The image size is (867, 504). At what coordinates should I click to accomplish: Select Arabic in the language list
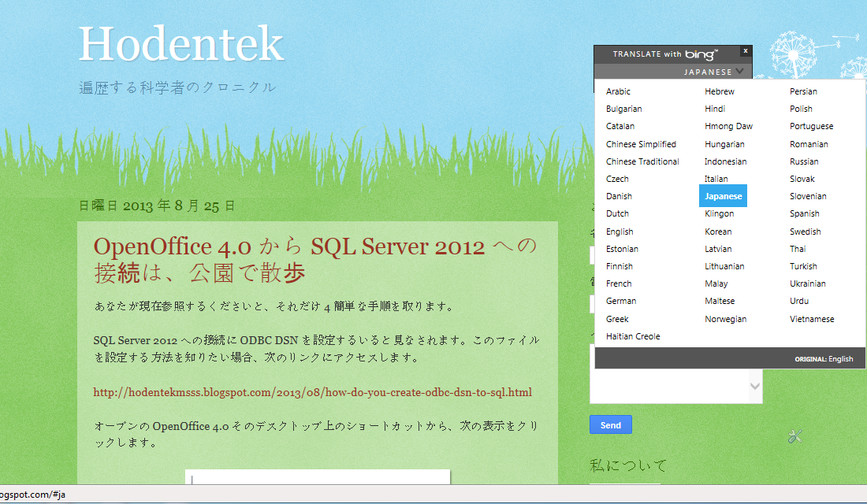(x=618, y=91)
